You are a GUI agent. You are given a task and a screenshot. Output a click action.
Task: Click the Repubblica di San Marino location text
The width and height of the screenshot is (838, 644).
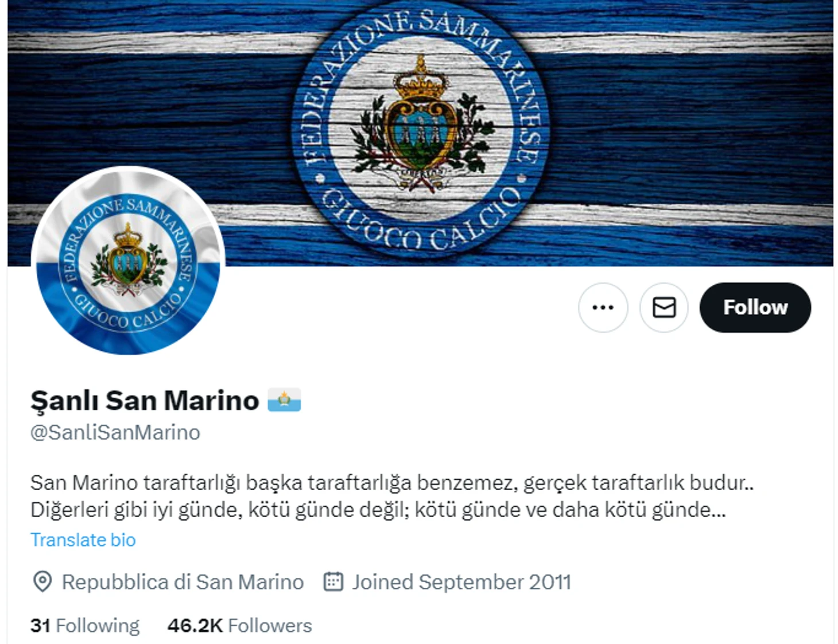[x=183, y=581]
